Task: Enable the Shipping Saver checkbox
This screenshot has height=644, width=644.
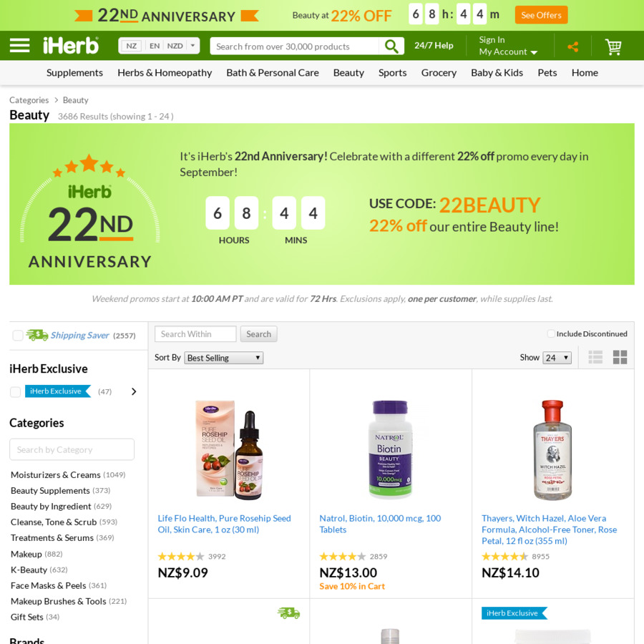Action: point(18,336)
